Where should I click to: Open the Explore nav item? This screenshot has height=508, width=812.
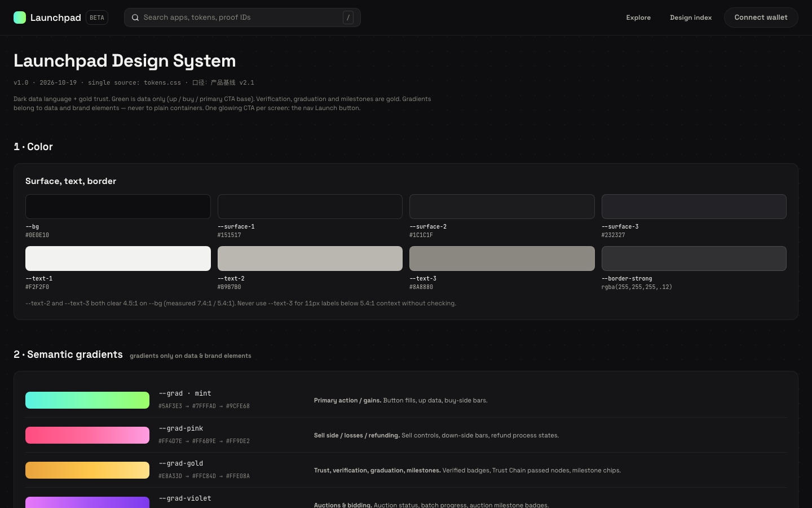pyautogui.click(x=638, y=17)
